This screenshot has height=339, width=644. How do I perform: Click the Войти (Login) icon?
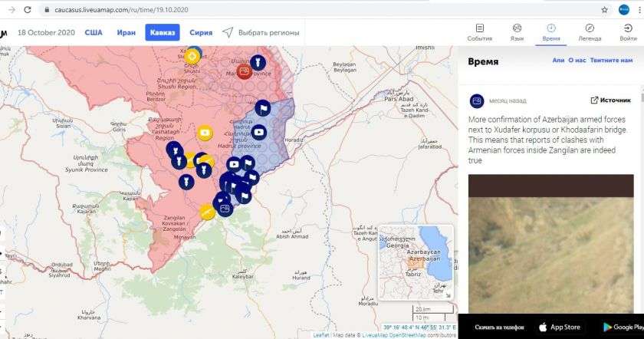pyautogui.click(x=628, y=31)
